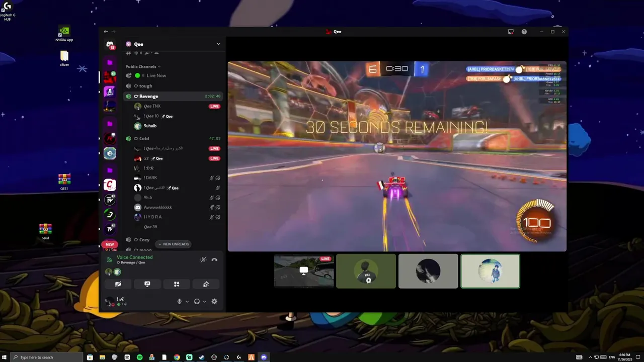Select the LIVE stream thumbnail tile
Image resolution: width=644 pixels, height=362 pixels.
click(304, 271)
